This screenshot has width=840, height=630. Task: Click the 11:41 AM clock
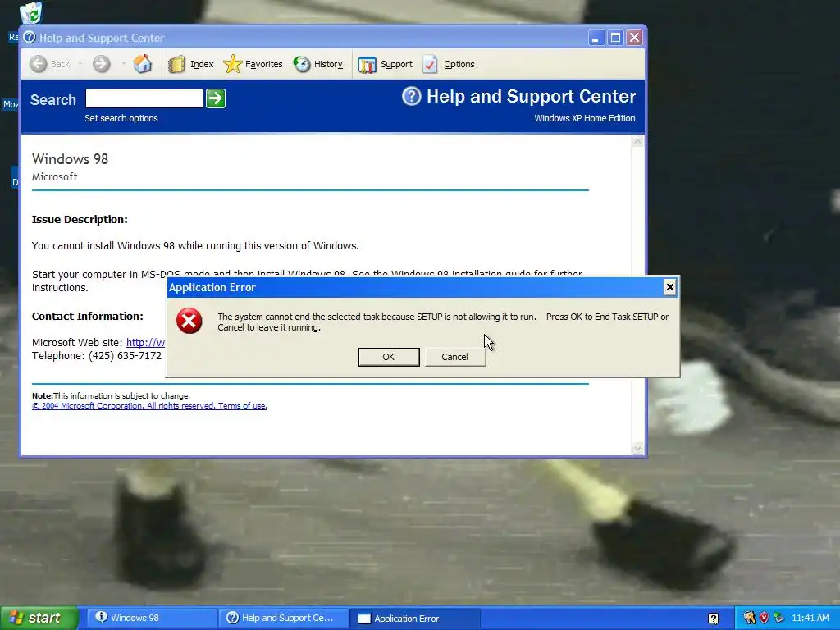(x=810, y=619)
